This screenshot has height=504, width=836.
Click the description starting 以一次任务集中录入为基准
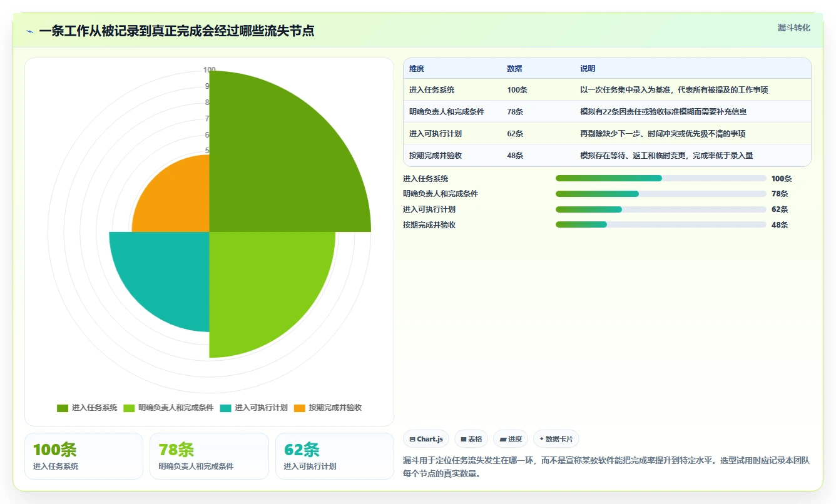tap(674, 90)
